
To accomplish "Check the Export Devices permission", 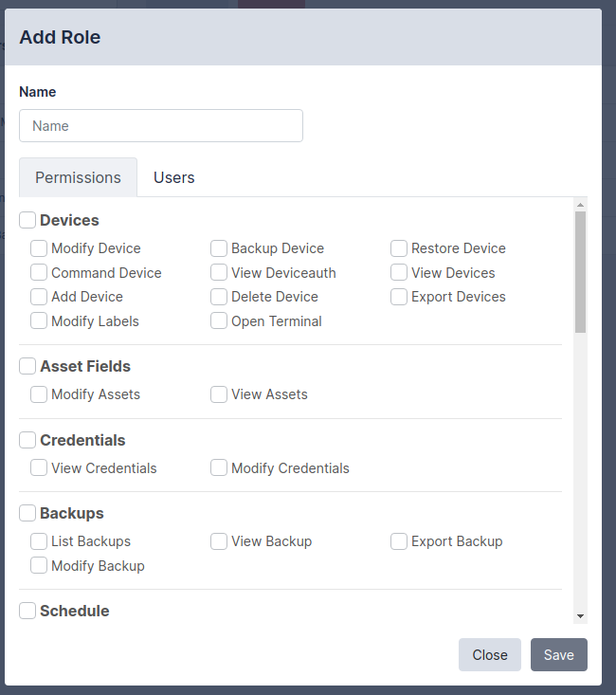I will point(399,297).
